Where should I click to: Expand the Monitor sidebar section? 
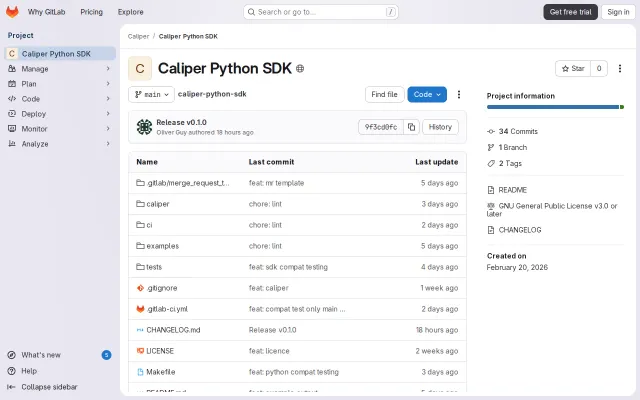coord(60,129)
